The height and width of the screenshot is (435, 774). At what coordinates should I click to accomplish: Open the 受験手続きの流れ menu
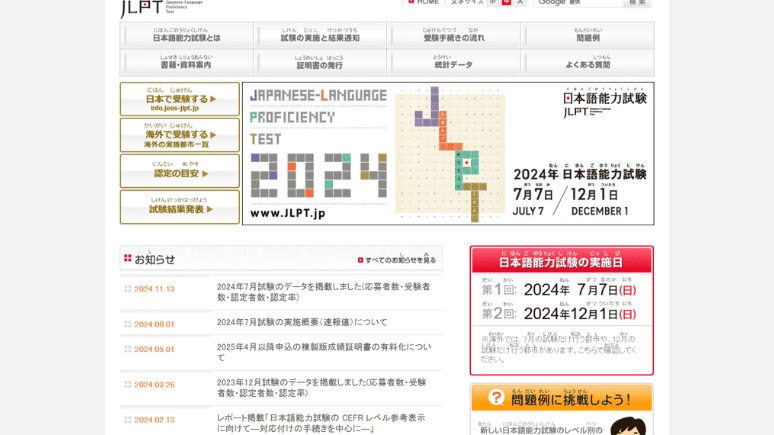click(x=454, y=35)
